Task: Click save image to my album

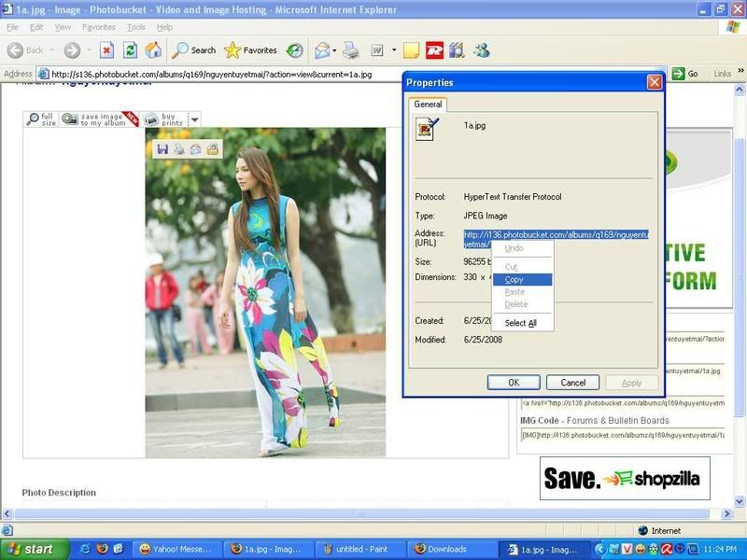Action: click(100, 119)
